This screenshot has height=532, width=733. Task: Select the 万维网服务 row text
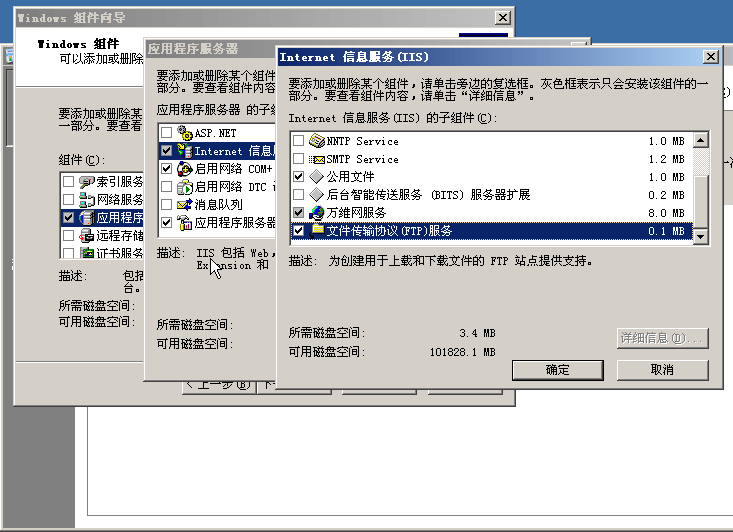(x=356, y=213)
